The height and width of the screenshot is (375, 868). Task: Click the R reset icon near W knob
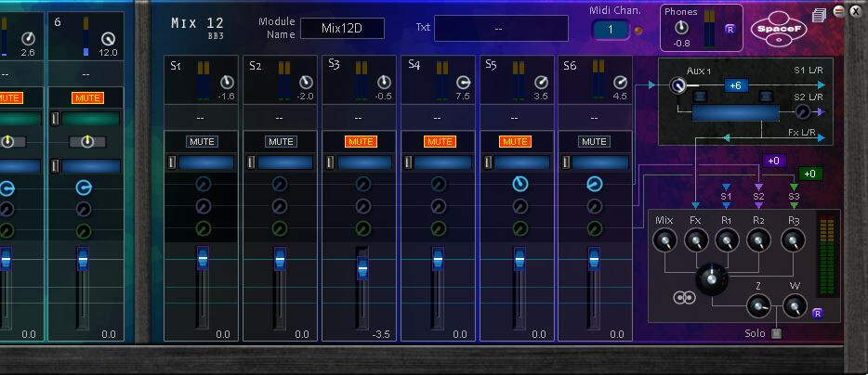coord(817,314)
